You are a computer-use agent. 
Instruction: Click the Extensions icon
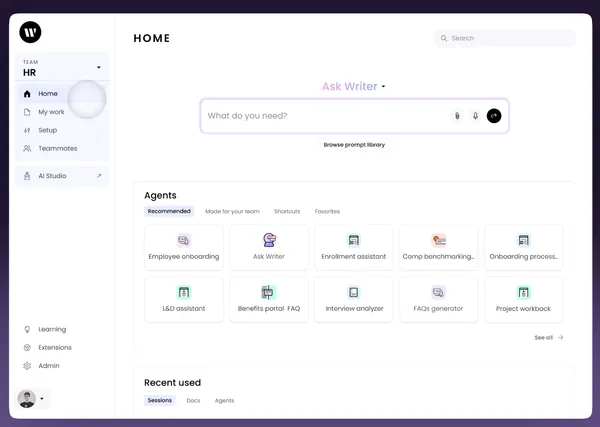27,347
